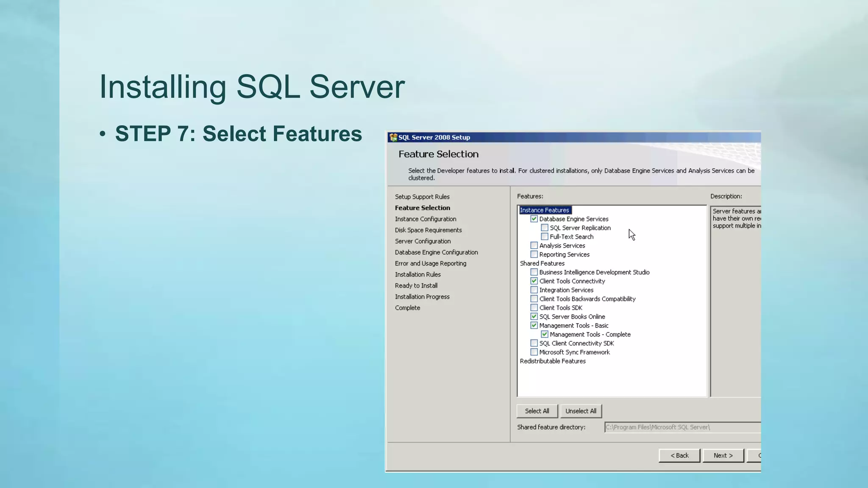Select the Shared Features tree node
Viewport: 868px width, 488px height.
tap(542, 263)
